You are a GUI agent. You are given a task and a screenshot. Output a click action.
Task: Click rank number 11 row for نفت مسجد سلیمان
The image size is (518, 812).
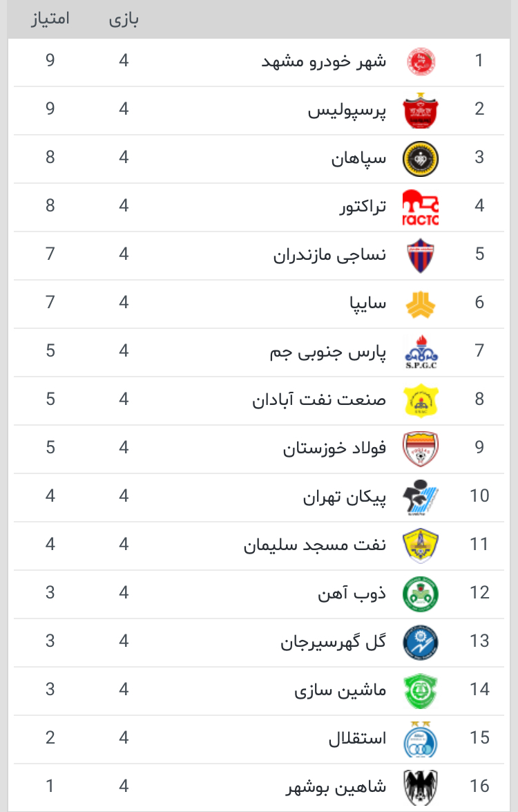click(x=259, y=545)
